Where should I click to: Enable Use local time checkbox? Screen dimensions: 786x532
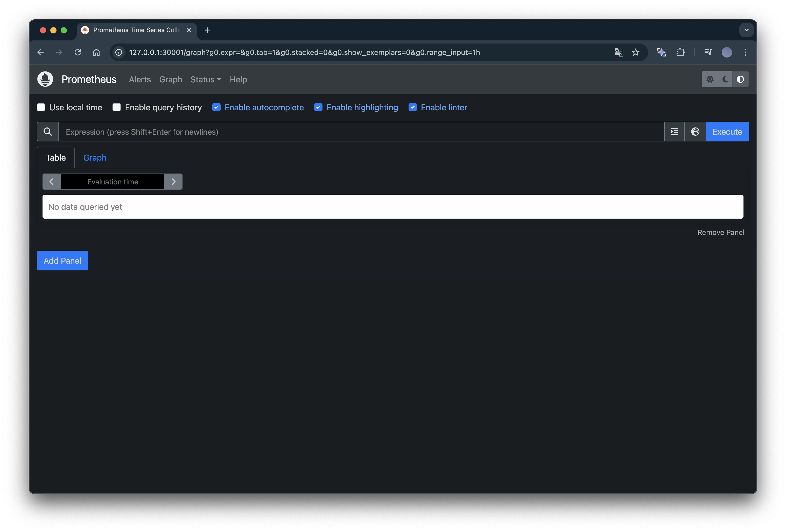click(41, 107)
